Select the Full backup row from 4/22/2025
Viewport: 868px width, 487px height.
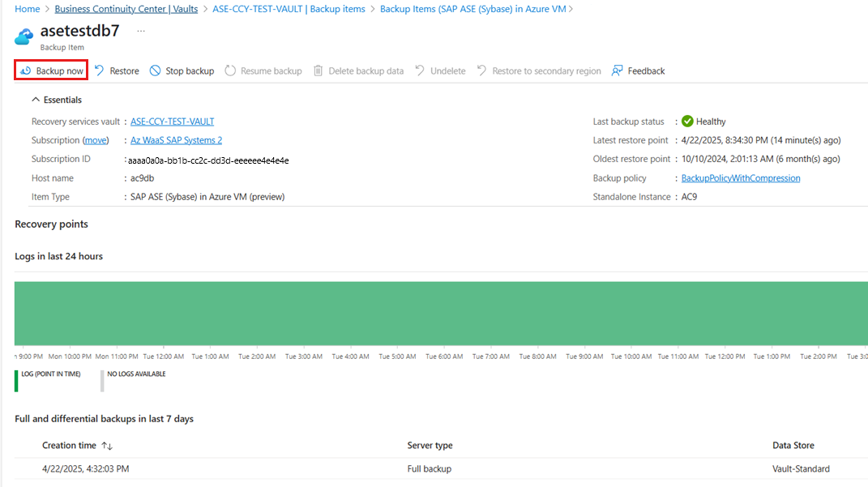coord(441,468)
